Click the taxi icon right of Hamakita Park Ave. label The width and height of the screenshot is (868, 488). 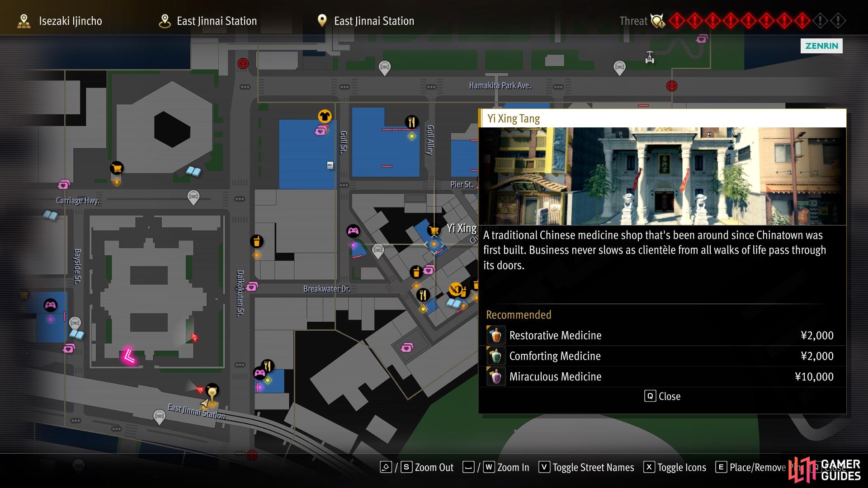point(619,68)
